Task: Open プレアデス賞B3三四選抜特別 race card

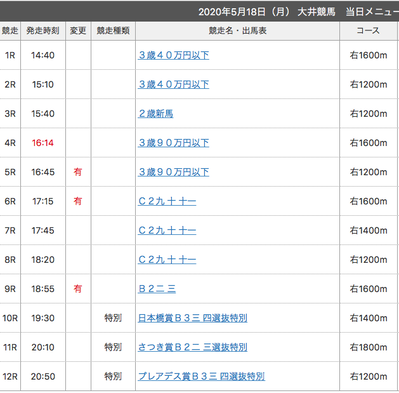Action: click(x=201, y=376)
